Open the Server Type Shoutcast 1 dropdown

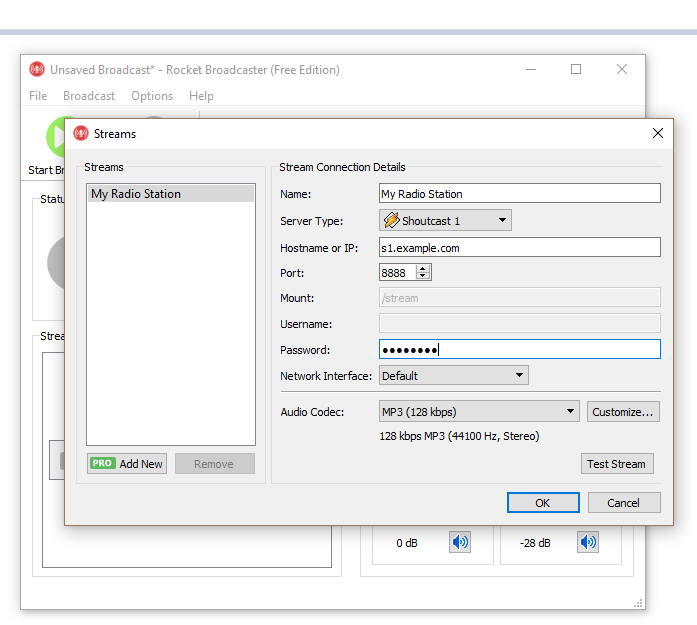point(445,220)
